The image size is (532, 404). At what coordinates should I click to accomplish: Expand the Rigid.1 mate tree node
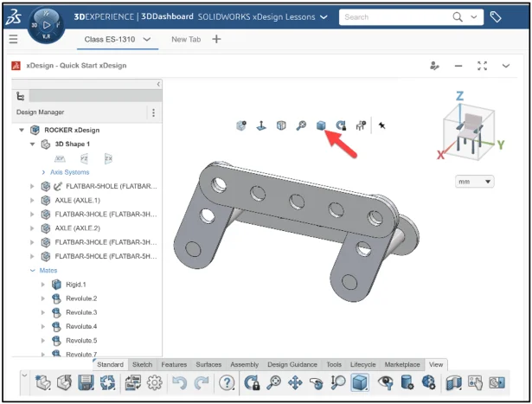click(44, 284)
